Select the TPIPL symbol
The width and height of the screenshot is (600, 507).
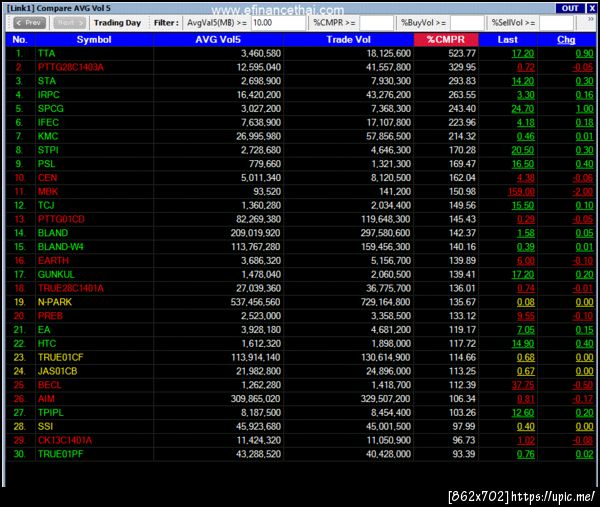pos(51,412)
